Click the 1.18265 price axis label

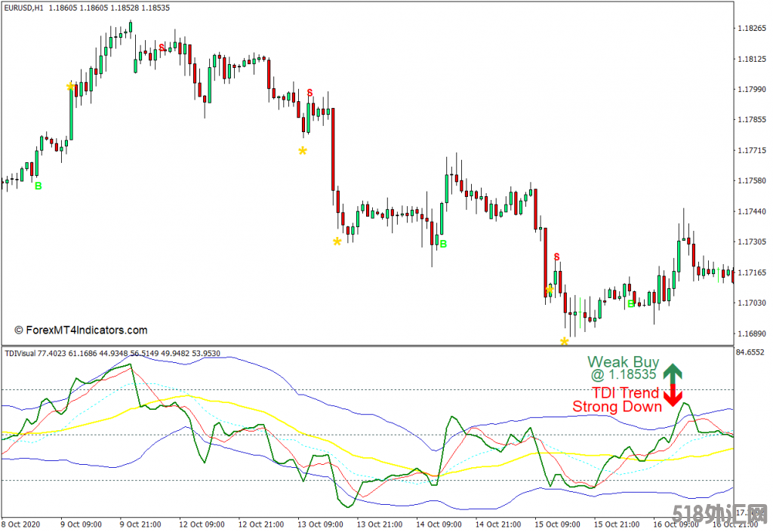pyautogui.click(x=750, y=28)
